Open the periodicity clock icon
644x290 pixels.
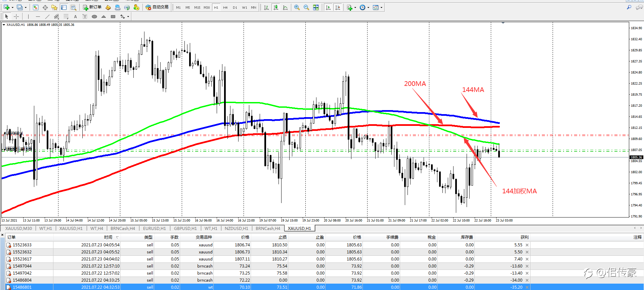click(362, 7)
